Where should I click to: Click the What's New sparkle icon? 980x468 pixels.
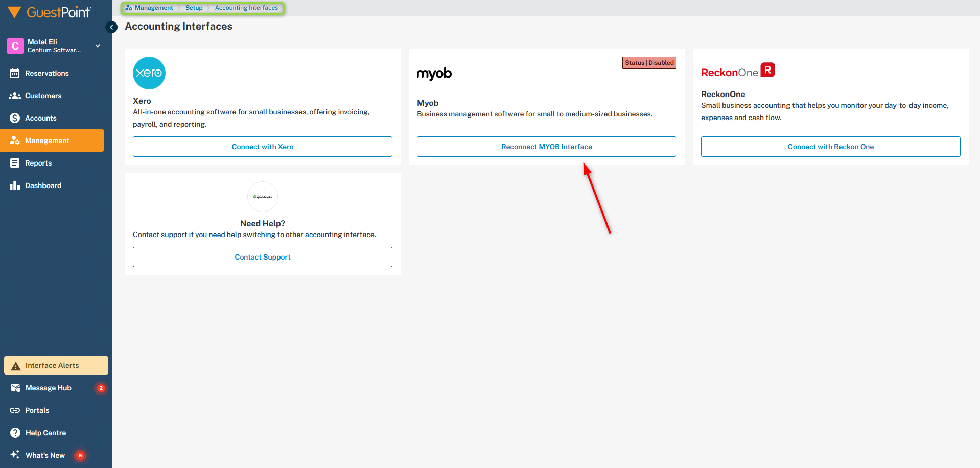[x=15, y=455]
